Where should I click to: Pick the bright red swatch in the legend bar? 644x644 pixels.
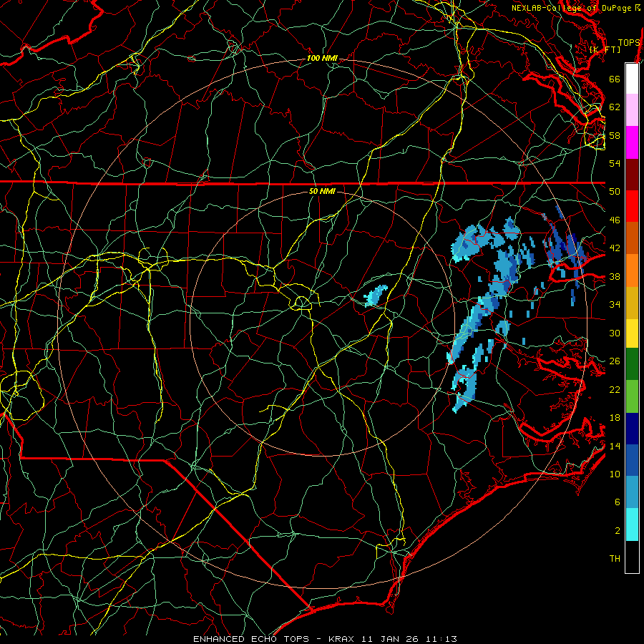pyautogui.click(x=632, y=207)
